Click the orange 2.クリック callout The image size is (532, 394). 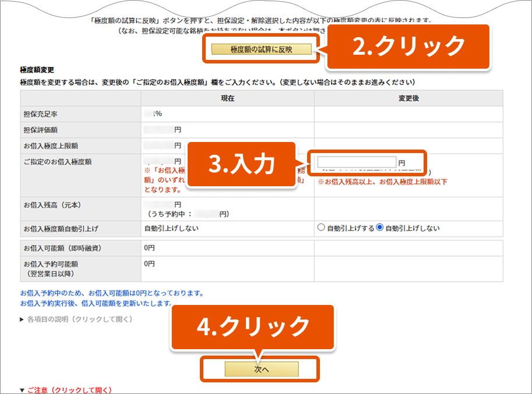(408, 47)
